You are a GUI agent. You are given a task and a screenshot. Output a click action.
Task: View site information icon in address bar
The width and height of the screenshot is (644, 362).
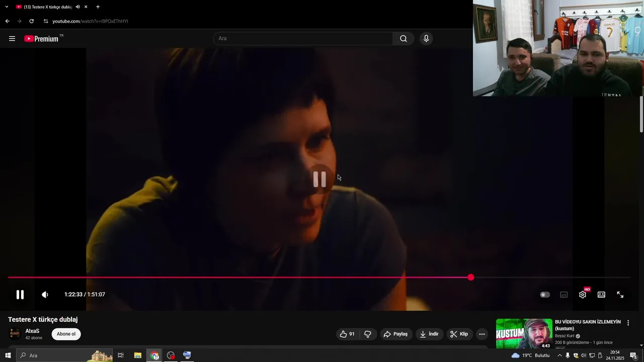point(45,21)
